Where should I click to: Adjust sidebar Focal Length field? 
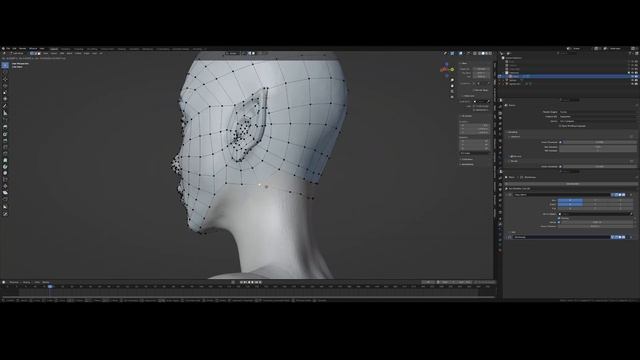coord(481,69)
